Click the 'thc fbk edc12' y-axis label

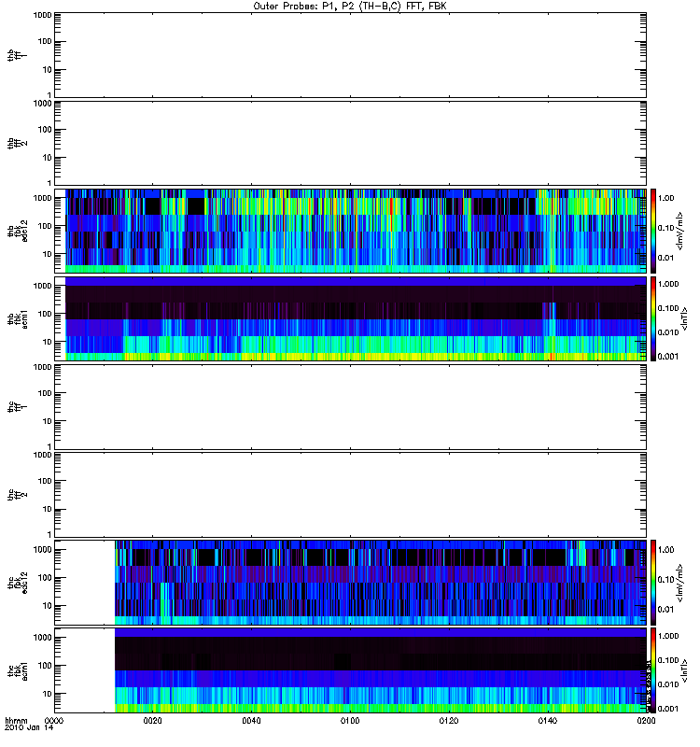pyautogui.click(x=17, y=583)
